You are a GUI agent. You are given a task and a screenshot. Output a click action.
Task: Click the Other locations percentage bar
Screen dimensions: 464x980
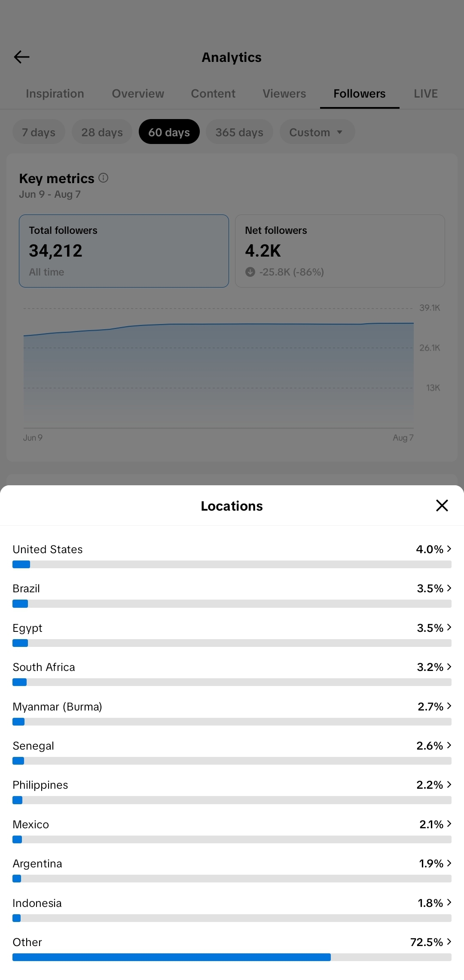pyautogui.click(x=232, y=957)
